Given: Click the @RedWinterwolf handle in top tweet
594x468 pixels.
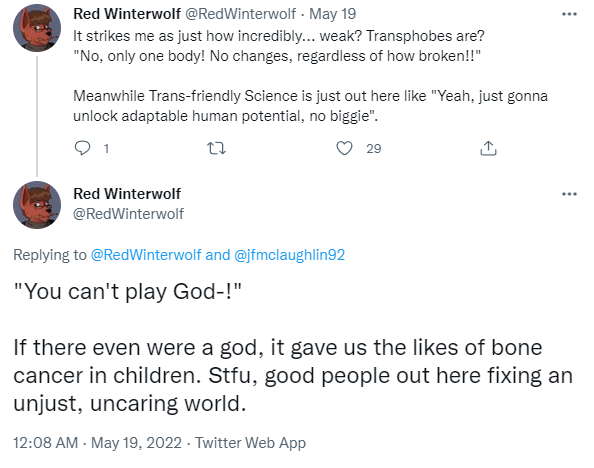Looking at the screenshot, I should pyautogui.click(x=241, y=14).
